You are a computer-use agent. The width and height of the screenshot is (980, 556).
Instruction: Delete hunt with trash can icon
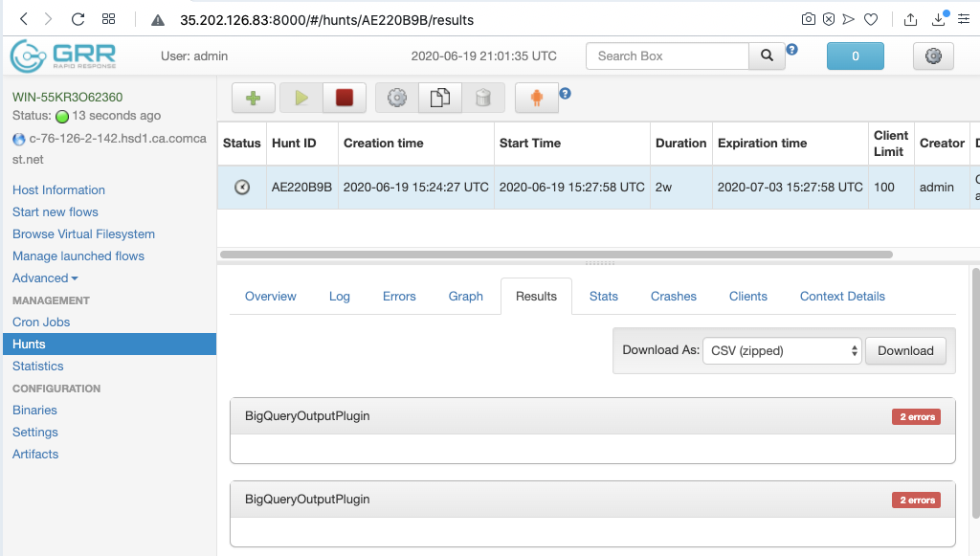483,98
